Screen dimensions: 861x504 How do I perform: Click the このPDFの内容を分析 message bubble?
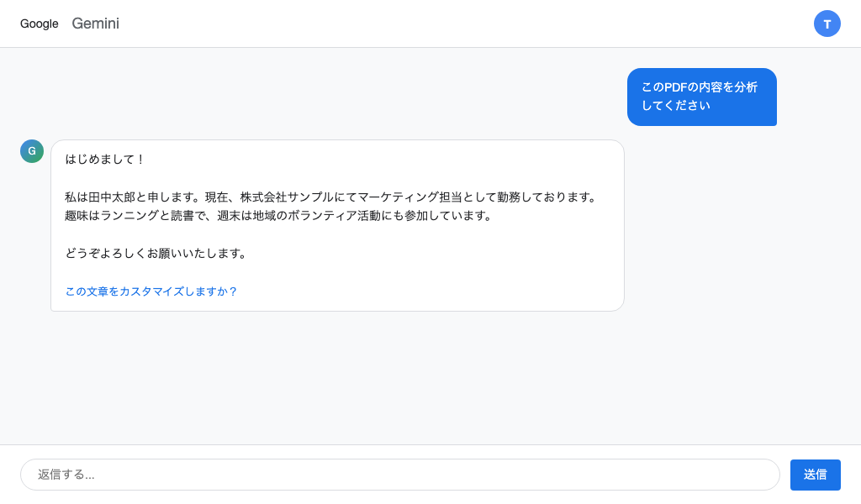coord(702,97)
